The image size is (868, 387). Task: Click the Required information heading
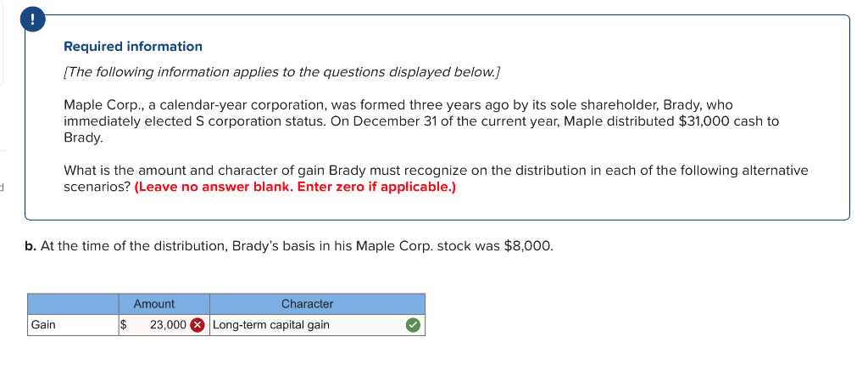tap(133, 47)
